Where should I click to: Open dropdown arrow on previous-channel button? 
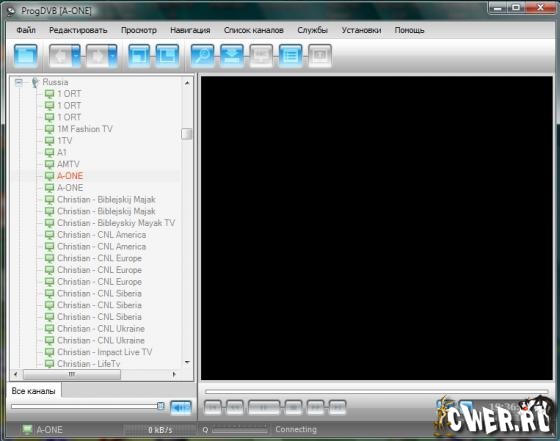point(77,56)
